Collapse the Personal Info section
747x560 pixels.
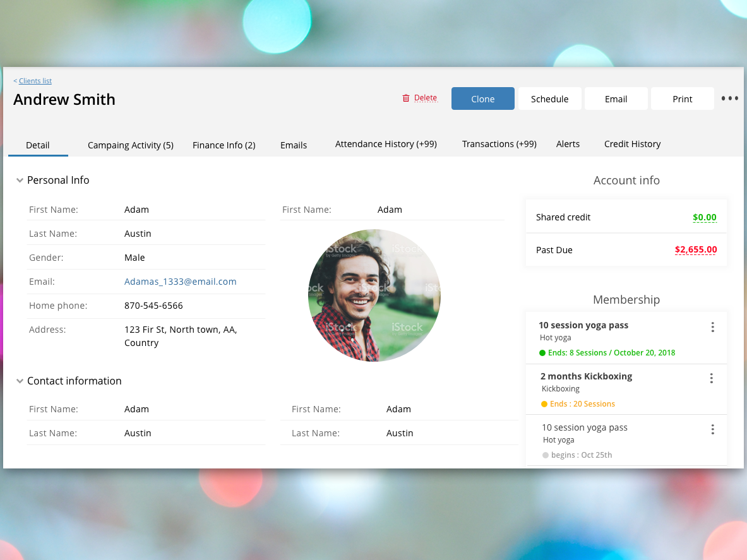tap(20, 180)
